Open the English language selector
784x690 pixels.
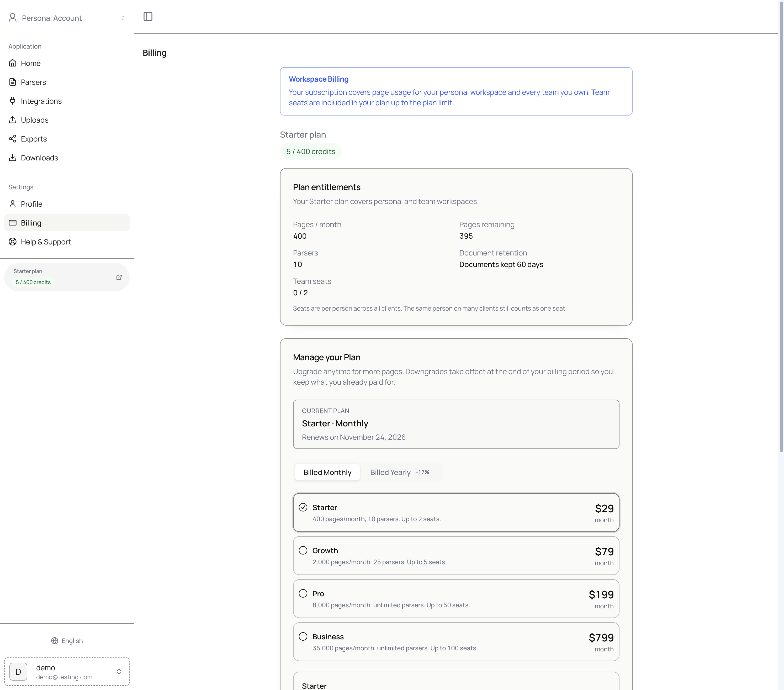pyautogui.click(x=67, y=640)
